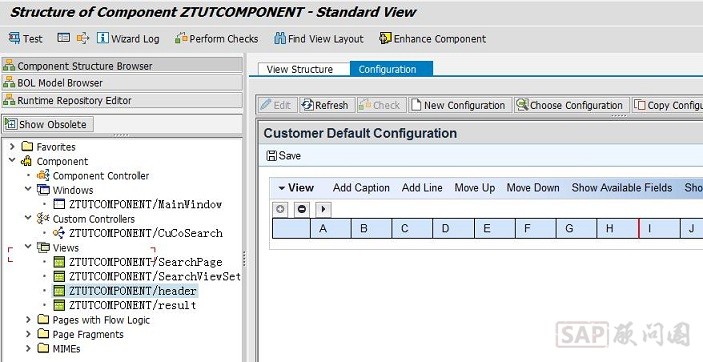Click the MIMEs folder icon
The height and width of the screenshot is (362, 703).
tap(43, 348)
